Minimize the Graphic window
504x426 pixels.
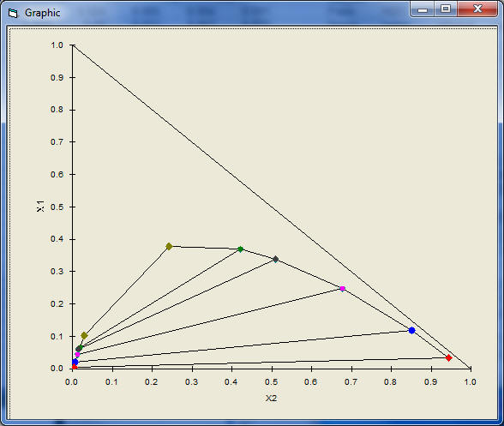click(423, 9)
